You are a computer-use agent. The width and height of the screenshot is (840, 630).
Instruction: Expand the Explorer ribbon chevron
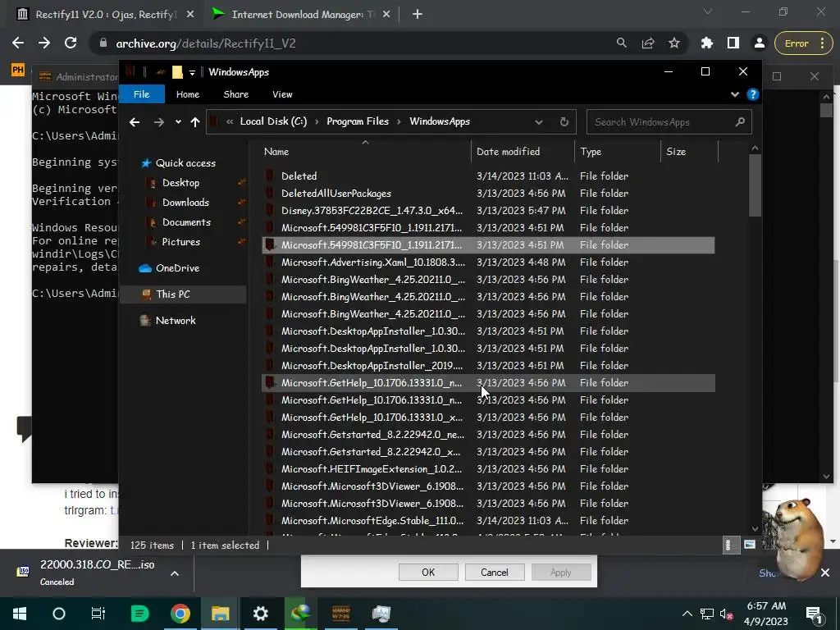(x=734, y=94)
